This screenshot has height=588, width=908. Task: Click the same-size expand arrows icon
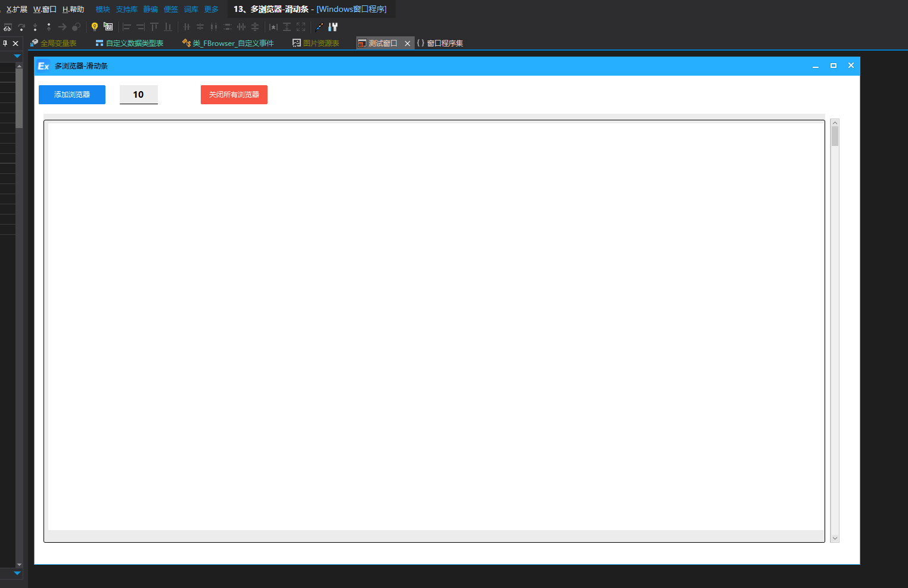pyautogui.click(x=301, y=27)
